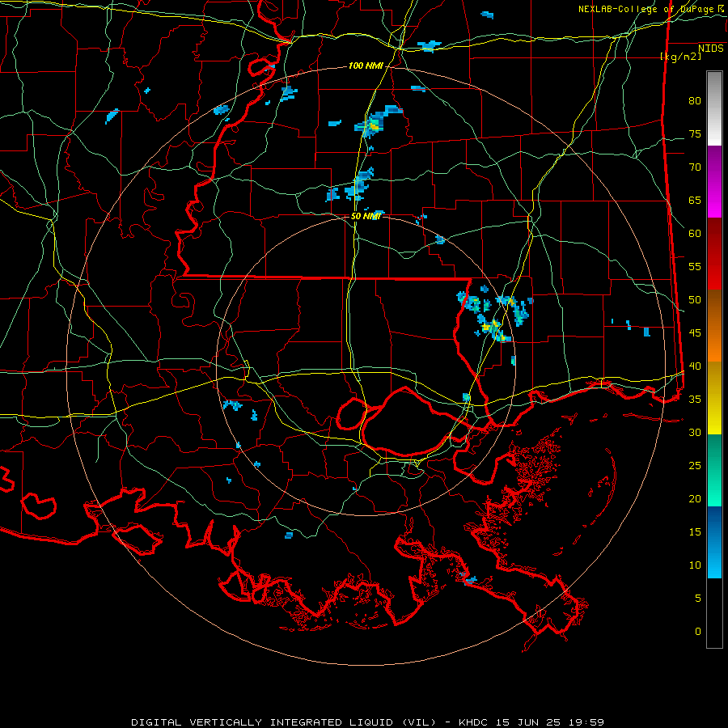Screen dimensions: 728x728
Task: Click the 'DIGITAL VERTICALLY INTEGRATED LIQUID (VIL)' title text
Action: tap(283, 722)
